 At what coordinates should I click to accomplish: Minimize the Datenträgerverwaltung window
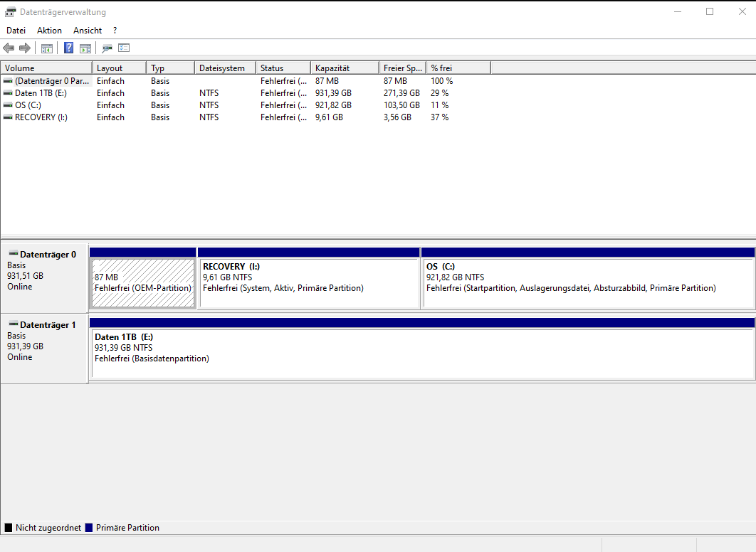pos(678,11)
